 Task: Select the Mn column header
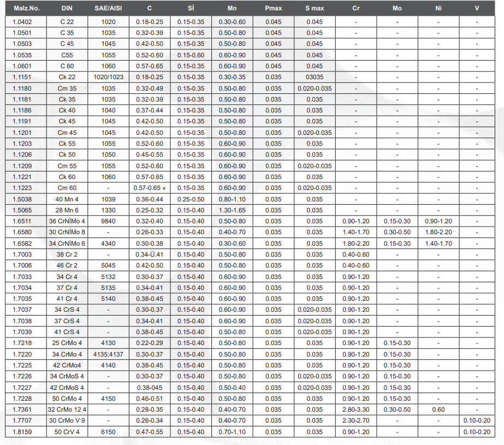(x=232, y=9)
